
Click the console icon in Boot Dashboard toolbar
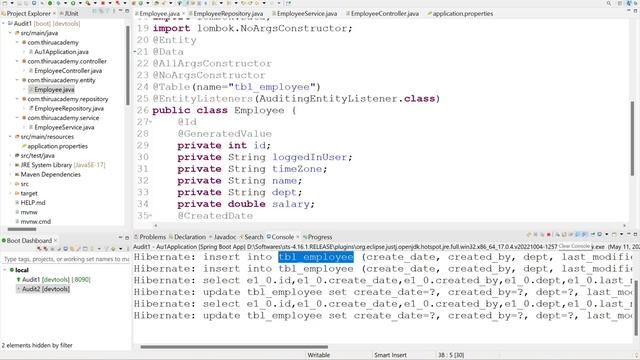(x=85, y=249)
